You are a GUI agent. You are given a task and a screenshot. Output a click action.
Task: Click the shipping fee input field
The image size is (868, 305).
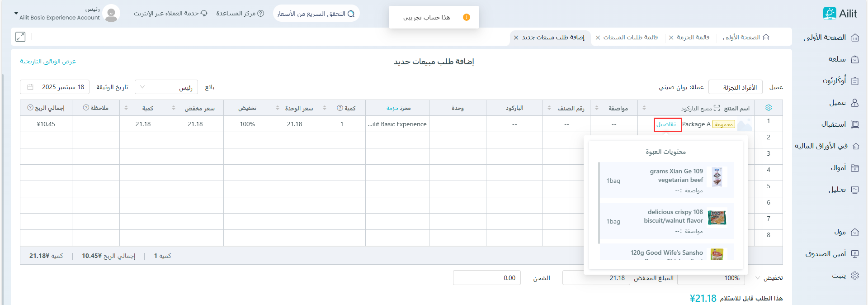[x=486, y=278]
